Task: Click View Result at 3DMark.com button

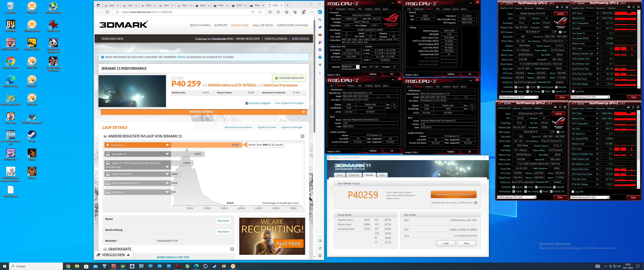Action: 453,195
